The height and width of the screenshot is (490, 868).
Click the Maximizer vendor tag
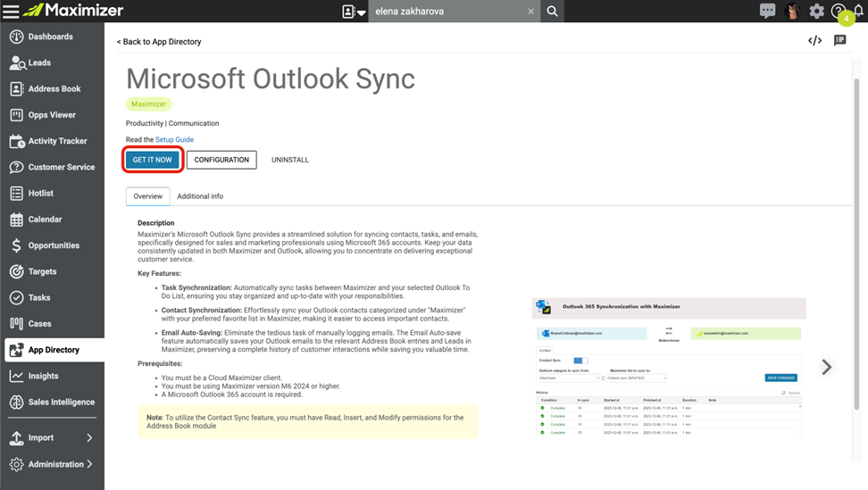pos(149,104)
